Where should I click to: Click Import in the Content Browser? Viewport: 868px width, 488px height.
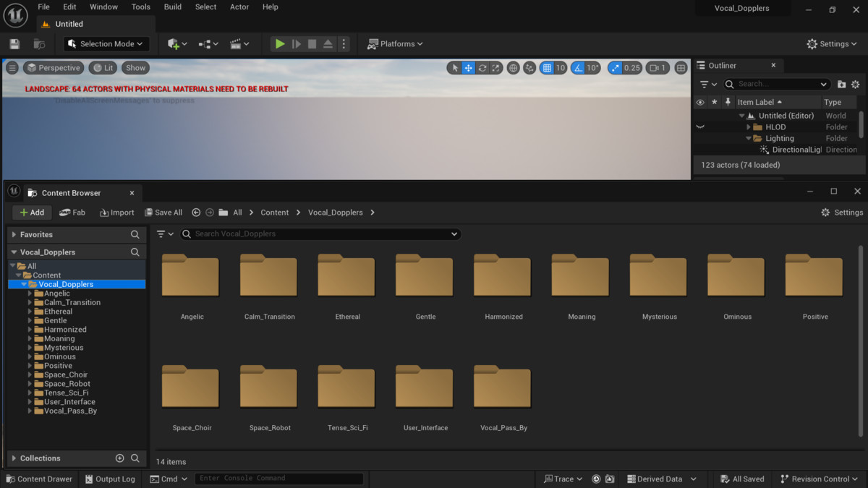(116, 213)
